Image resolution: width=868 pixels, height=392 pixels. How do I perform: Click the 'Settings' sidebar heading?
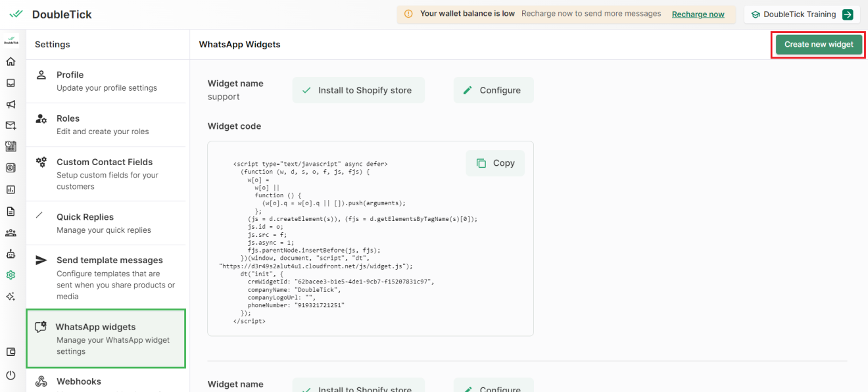(x=53, y=44)
